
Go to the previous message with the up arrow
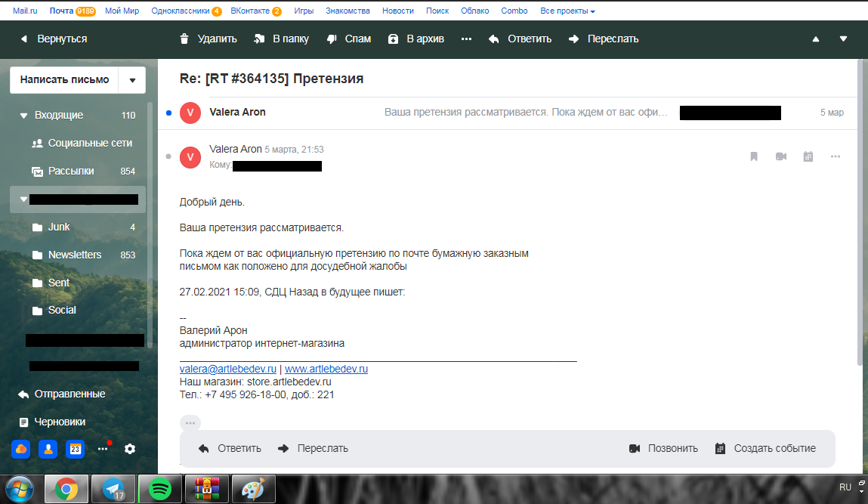click(x=816, y=39)
